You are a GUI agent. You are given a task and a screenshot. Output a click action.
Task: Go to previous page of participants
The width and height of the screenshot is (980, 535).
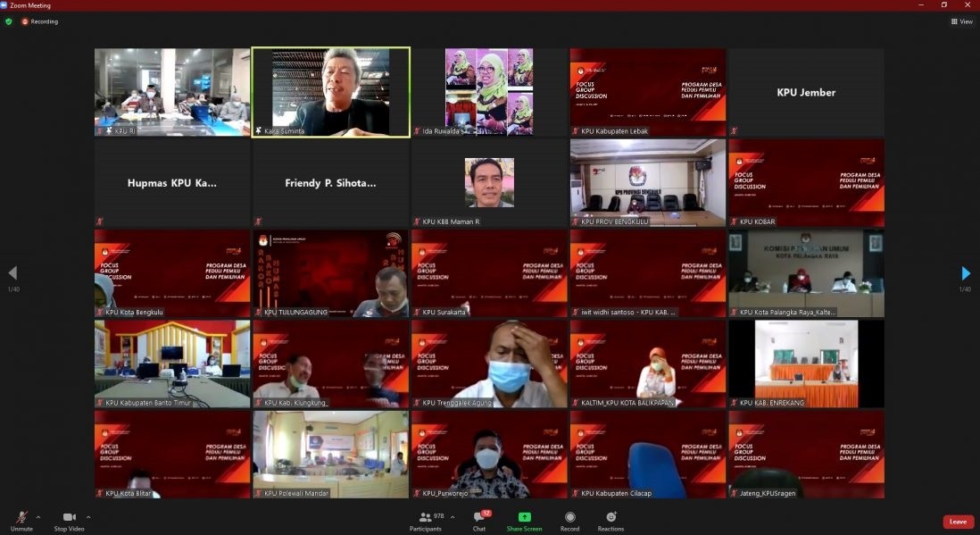click(12, 273)
